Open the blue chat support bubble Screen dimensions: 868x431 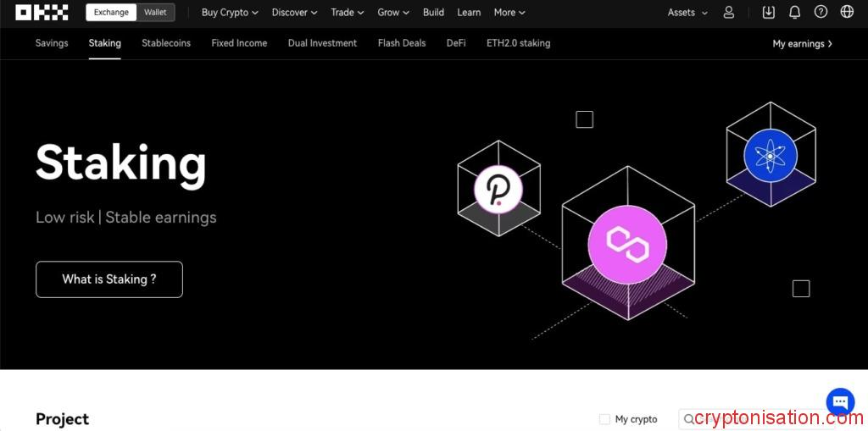840,401
